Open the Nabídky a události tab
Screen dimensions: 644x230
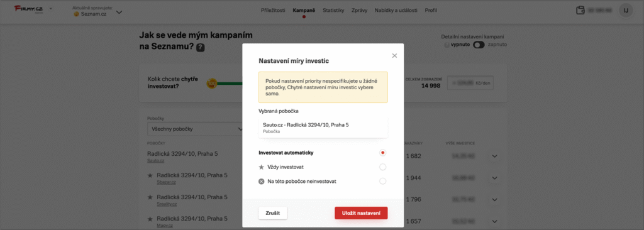pos(395,10)
